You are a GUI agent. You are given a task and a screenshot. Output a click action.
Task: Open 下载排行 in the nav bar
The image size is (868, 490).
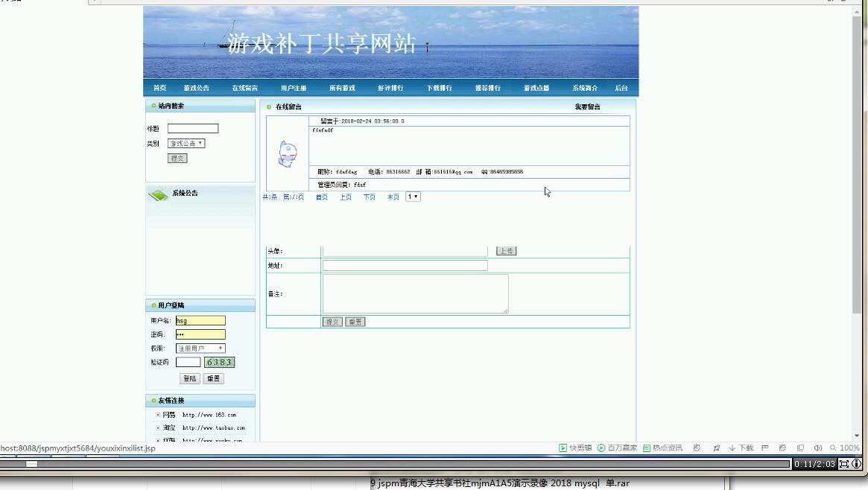(x=439, y=88)
